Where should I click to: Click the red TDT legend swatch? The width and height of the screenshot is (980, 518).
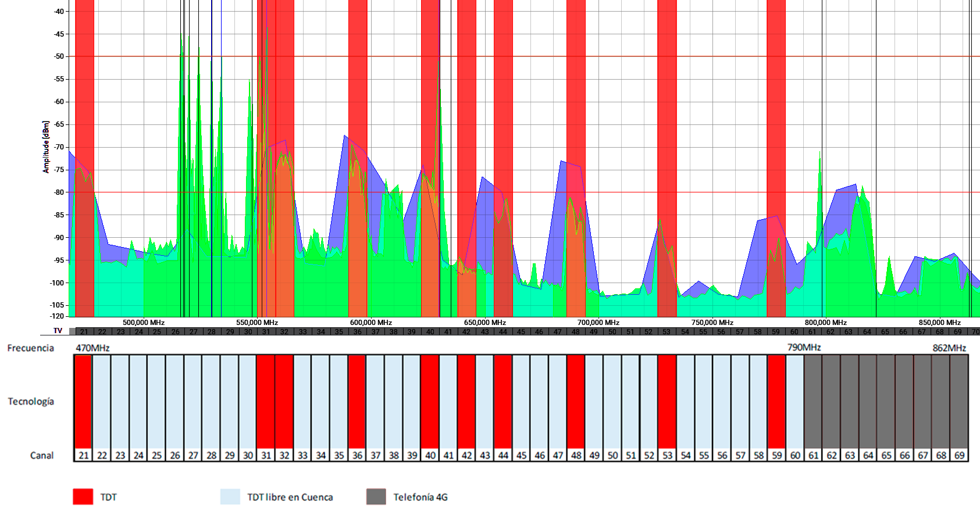(83, 496)
